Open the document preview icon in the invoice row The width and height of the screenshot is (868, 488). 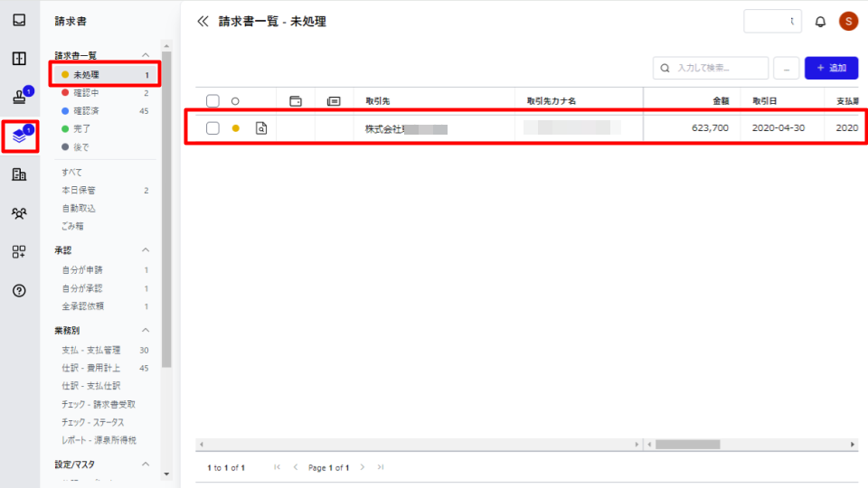(261, 128)
